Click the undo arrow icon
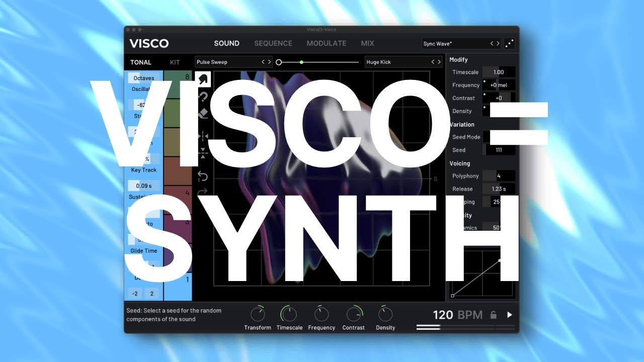The height and width of the screenshot is (362, 644). pos(203,176)
